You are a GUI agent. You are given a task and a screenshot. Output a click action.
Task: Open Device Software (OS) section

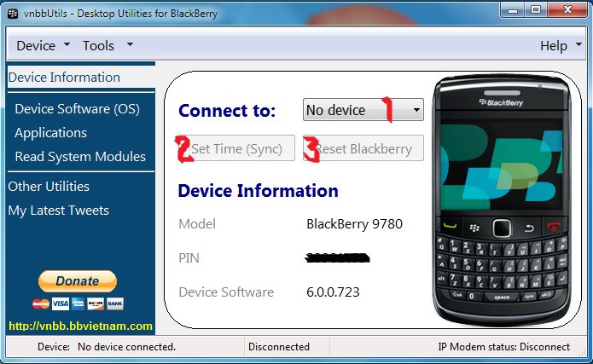click(x=77, y=109)
